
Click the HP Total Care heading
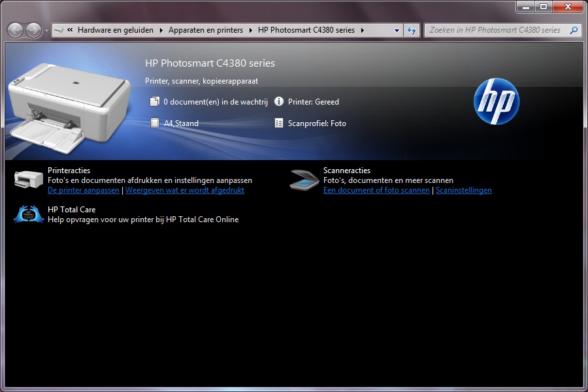72,210
